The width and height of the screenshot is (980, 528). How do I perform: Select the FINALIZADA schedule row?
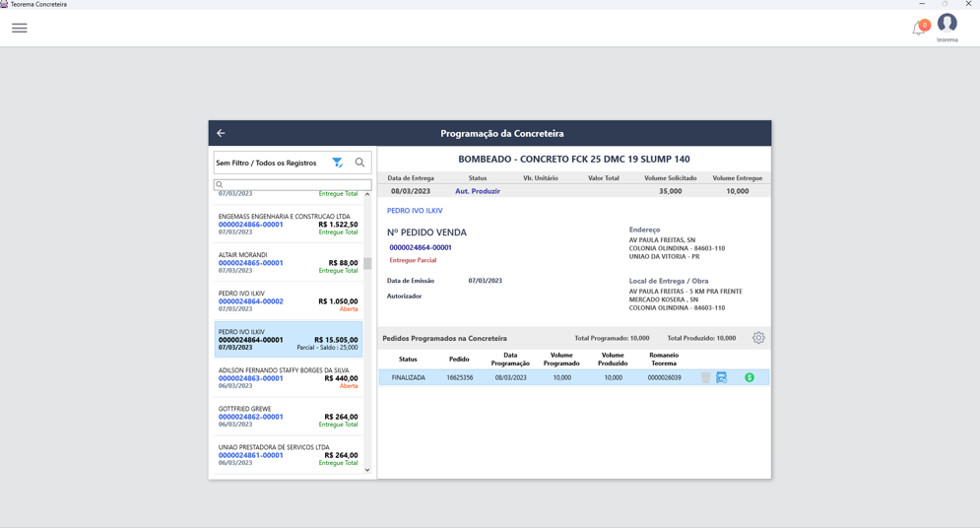(x=574, y=377)
